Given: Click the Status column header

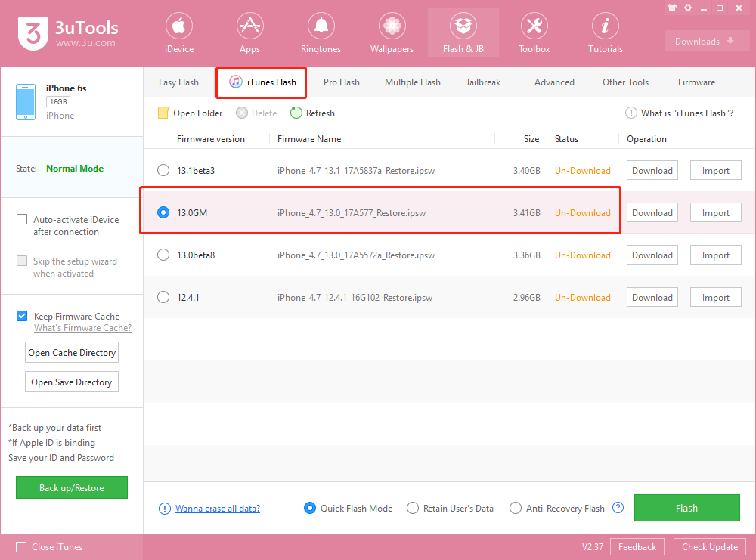Looking at the screenshot, I should tap(566, 139).
